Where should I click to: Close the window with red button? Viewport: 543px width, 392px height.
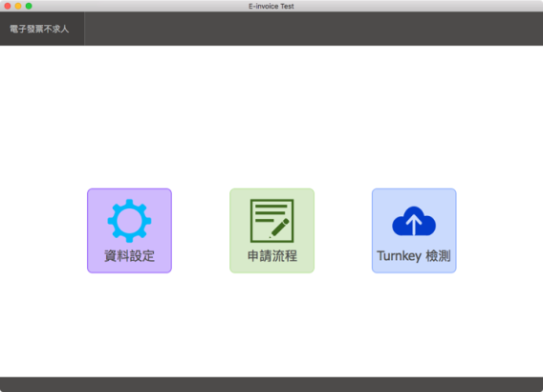pyautogui.click(x=8, y=6)
